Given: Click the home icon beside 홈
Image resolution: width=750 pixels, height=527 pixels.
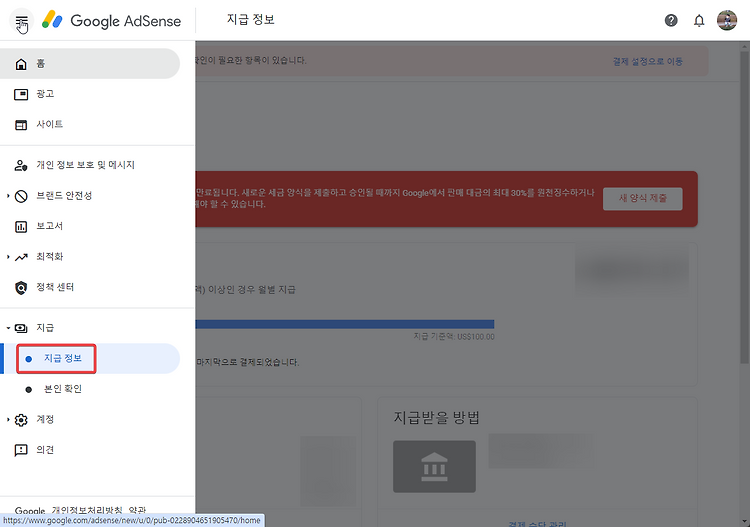Looking at the screenshot, I should coord(21,64).
